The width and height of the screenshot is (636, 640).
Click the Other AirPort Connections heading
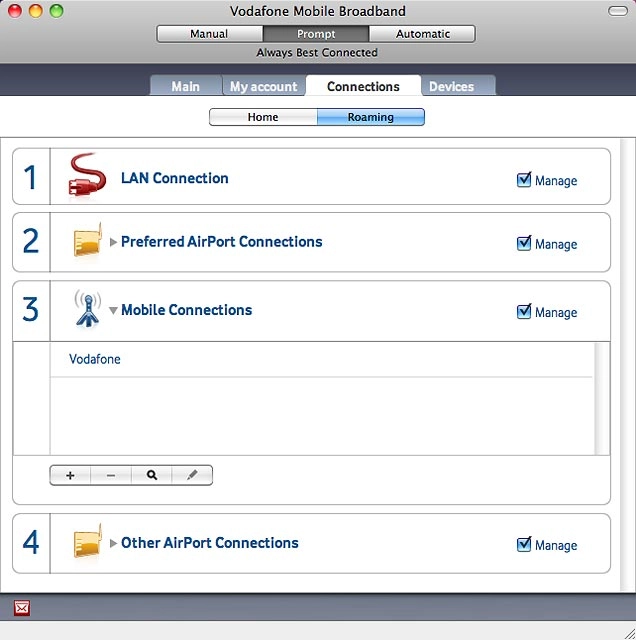pos(210,543)
